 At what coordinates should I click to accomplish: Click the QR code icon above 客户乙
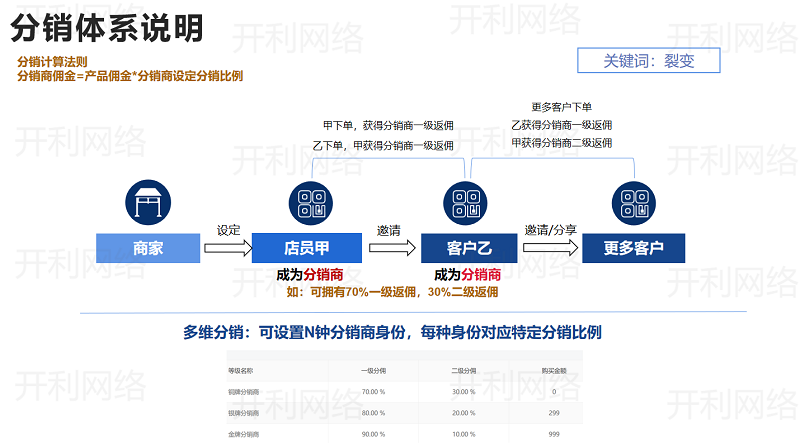(x=465, y=203)
